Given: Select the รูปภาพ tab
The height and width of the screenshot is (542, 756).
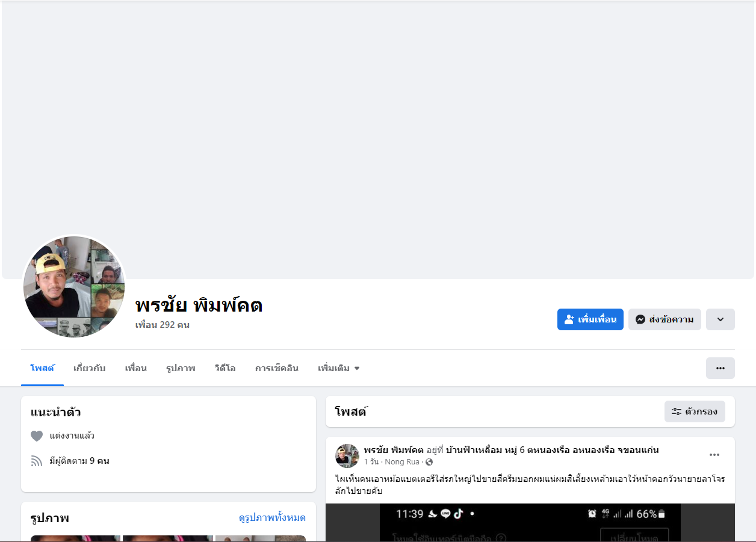Looking at the screenshot, I should [181, 368].
